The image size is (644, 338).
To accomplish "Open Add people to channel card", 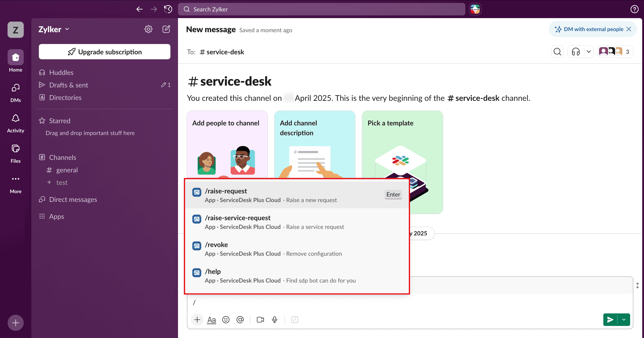I will pyautogui.click(x=227, y=144).
